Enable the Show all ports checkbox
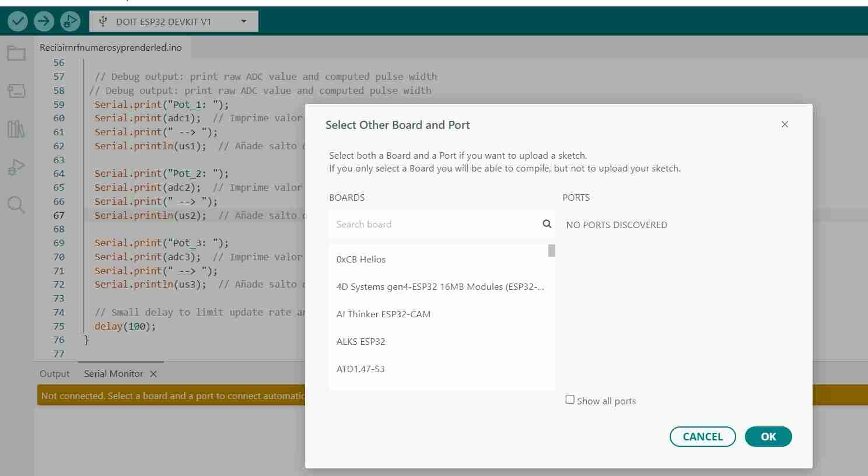The width and height of the screenshot is (868, 476). [x=570, y=399]
